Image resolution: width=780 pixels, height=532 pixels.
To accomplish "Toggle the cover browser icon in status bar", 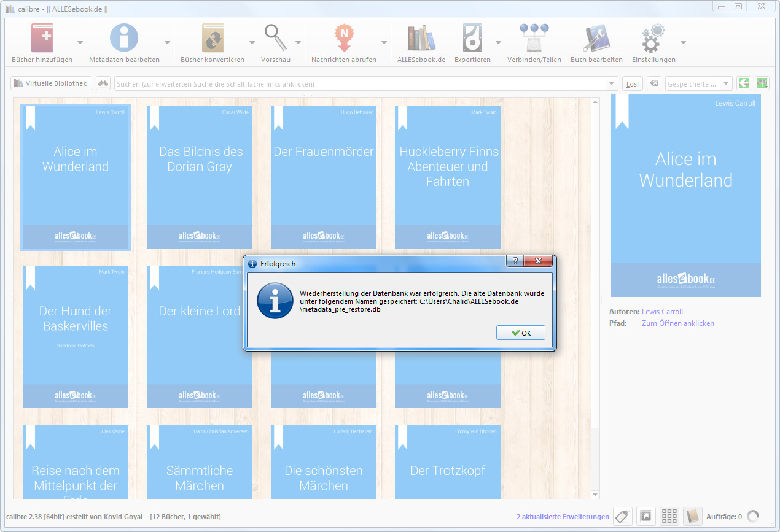I will point(646,517).
